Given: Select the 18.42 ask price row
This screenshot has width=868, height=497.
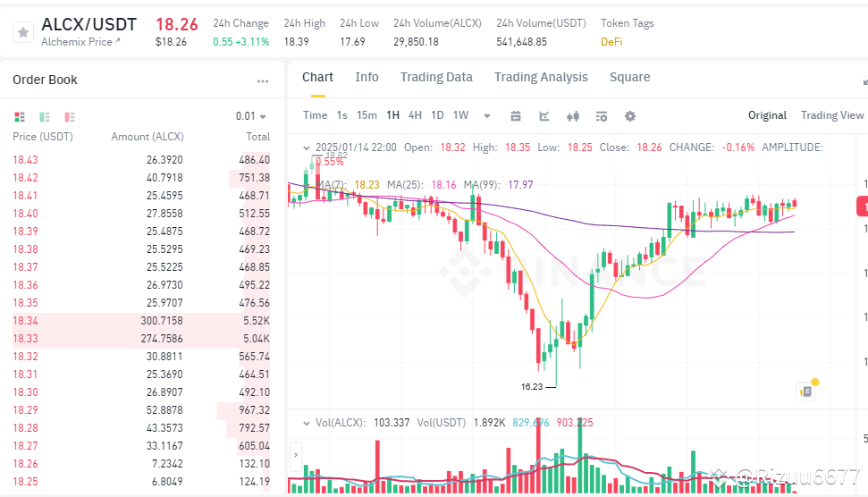Looking at the screenshot, I should click(141, 178).
